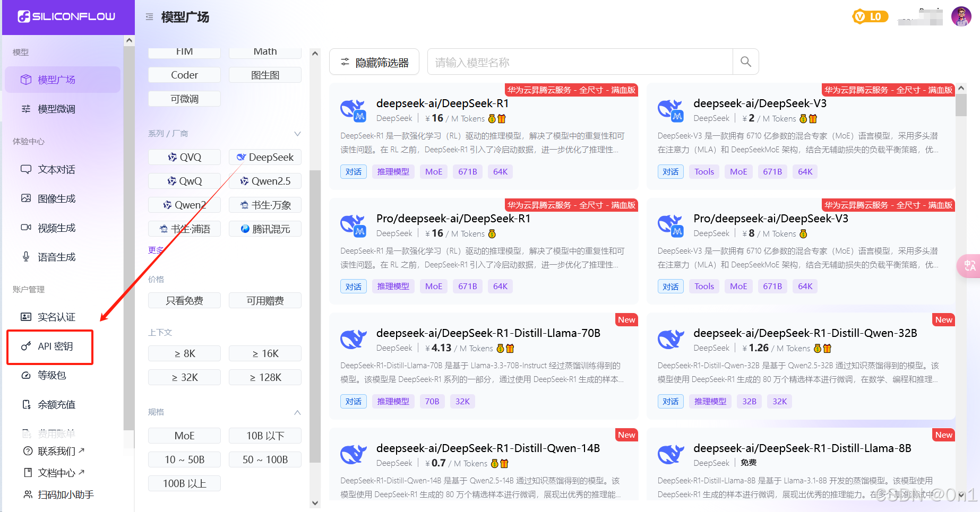Focus the model name search field
The width and height of the screenshot is (980, 512).
580,62
